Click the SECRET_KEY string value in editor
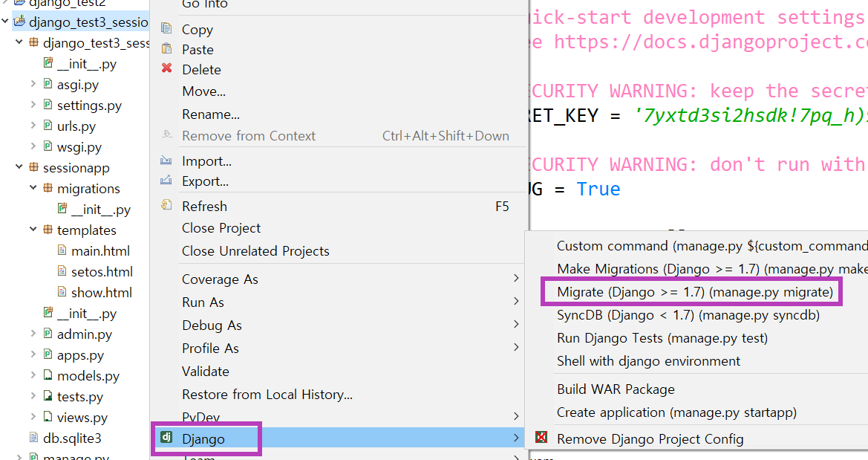 750,115
